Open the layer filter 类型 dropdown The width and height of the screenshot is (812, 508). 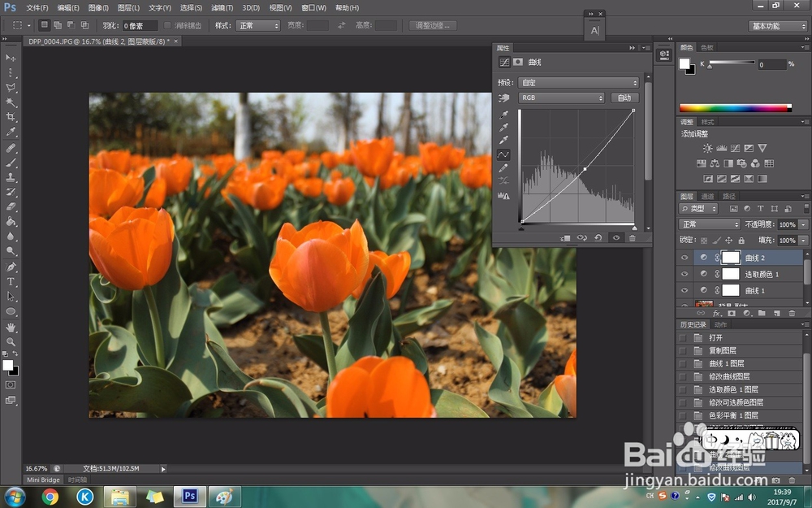click(698, 208)
